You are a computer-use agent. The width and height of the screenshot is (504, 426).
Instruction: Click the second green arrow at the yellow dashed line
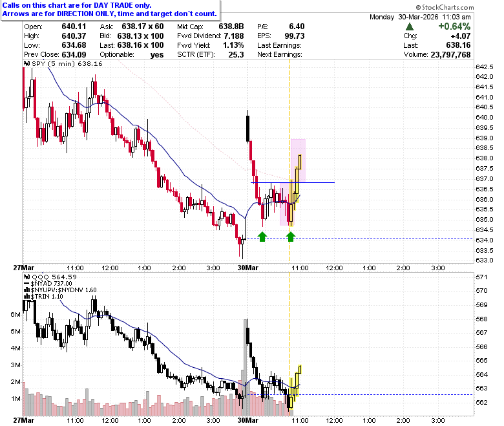click(291, 237)
